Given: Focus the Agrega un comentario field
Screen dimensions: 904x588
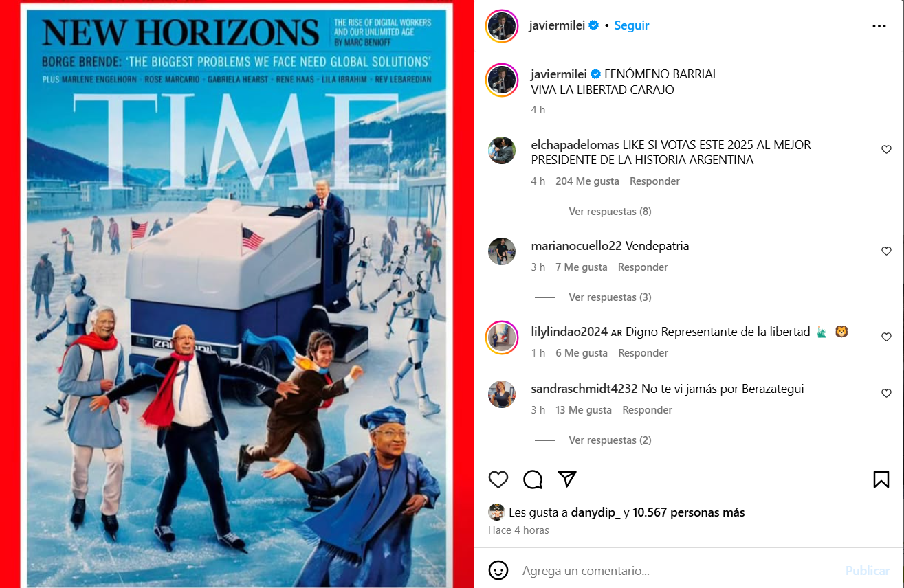Looking at the screenshot, I should coord(677,571).
